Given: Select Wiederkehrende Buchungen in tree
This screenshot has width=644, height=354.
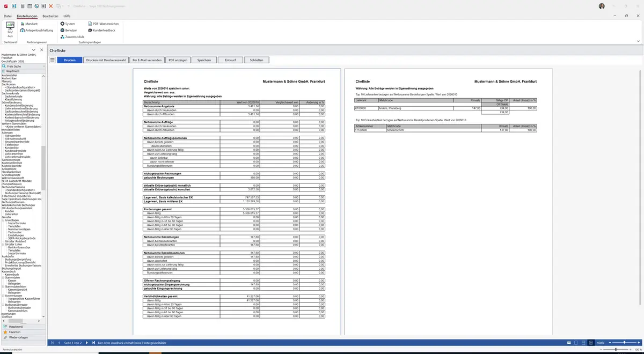Looking at the screenshot, I should 18,205.
